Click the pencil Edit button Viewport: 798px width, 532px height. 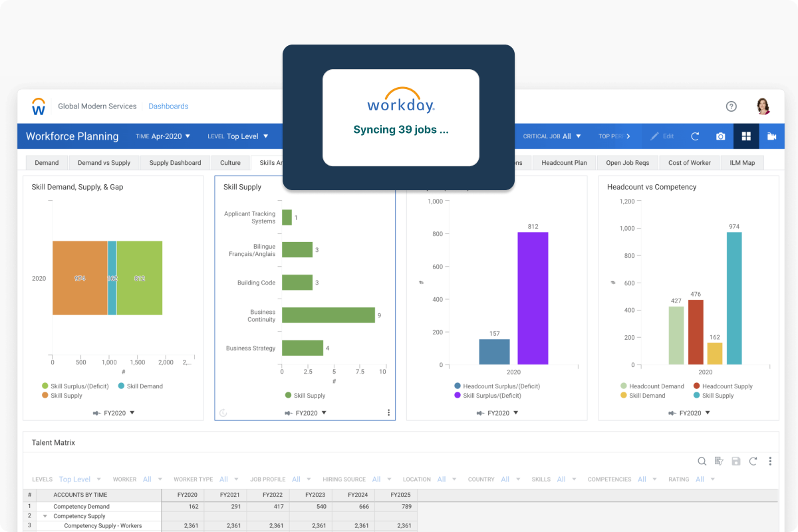(x=662, y=136)
